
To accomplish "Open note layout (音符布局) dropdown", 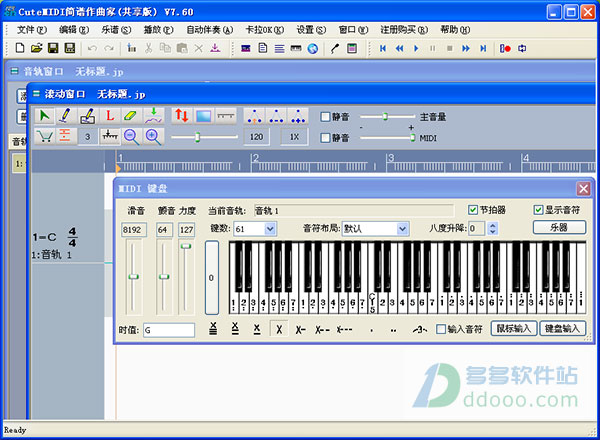I will 402,229.
